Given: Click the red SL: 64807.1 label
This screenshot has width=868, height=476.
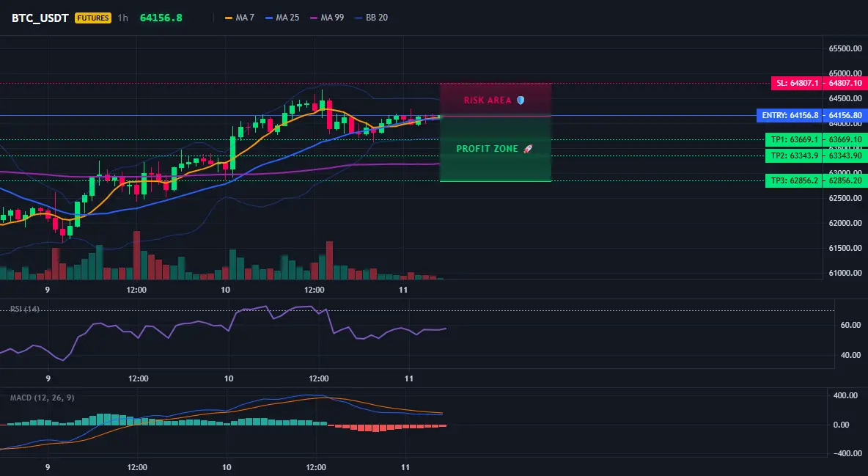Looking at the screenshot, I should [x=797, y=83].
